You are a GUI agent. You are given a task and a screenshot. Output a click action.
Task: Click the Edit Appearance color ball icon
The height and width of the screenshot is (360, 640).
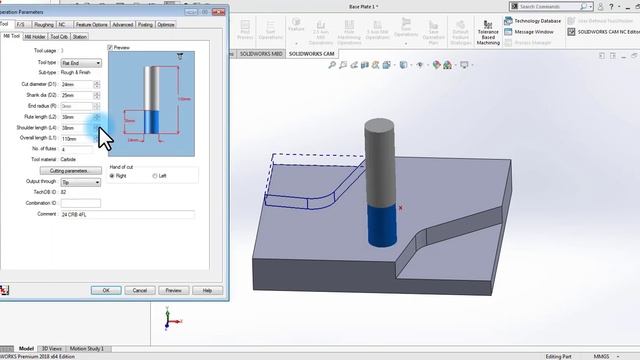tap(437, 65)
